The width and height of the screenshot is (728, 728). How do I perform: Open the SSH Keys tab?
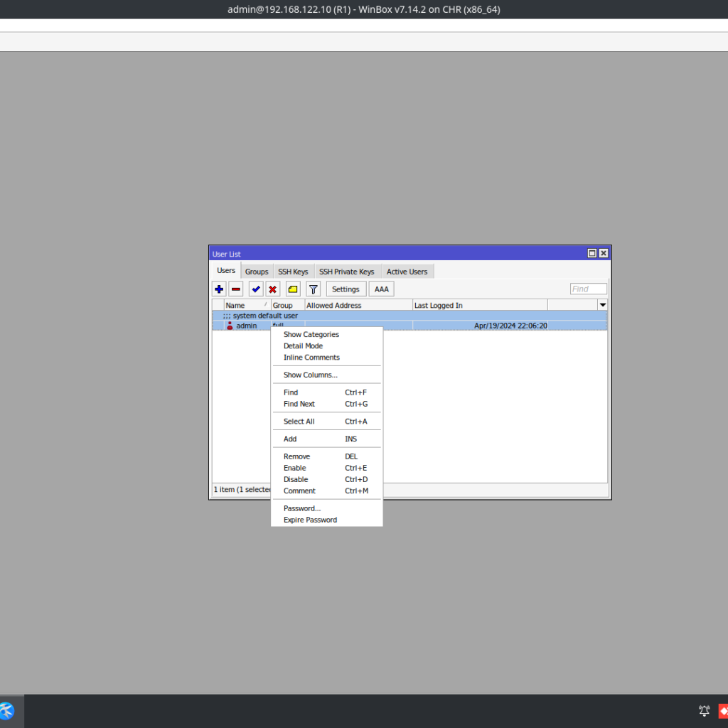pos(293,272)
